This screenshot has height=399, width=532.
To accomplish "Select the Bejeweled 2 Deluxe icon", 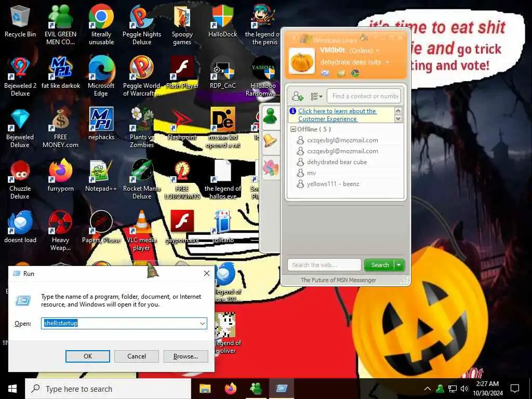I will [20, 76].
